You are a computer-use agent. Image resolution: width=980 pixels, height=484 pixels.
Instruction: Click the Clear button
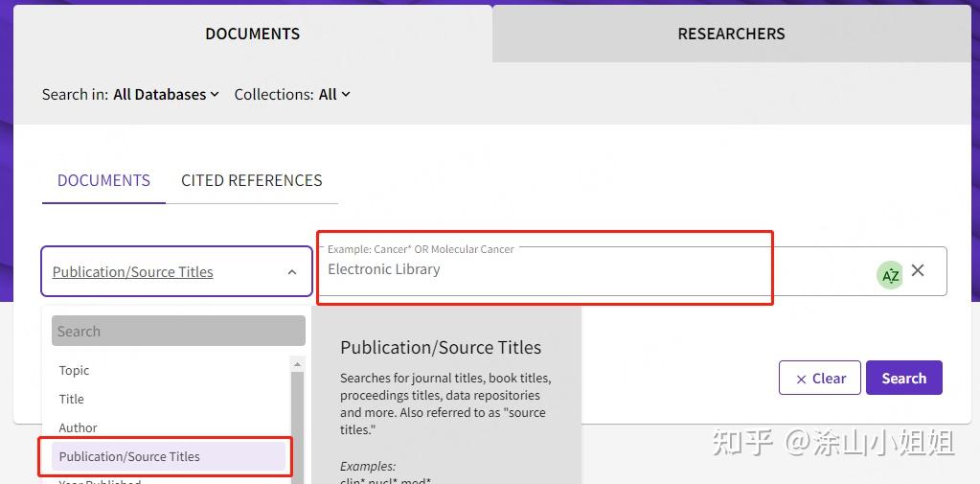pos(821,379)
